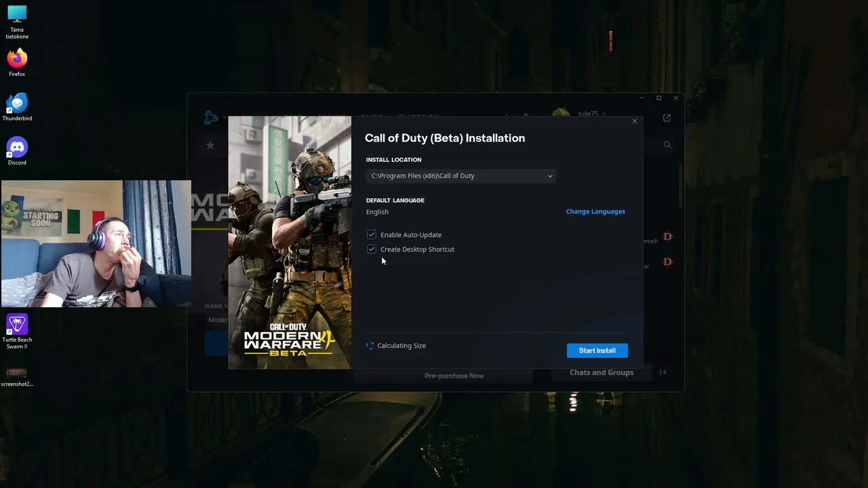Close the Call of Duty installation dialog
The width and height of the screenshot is (868, 488).
pyautogui.click(x=635, y=121)
